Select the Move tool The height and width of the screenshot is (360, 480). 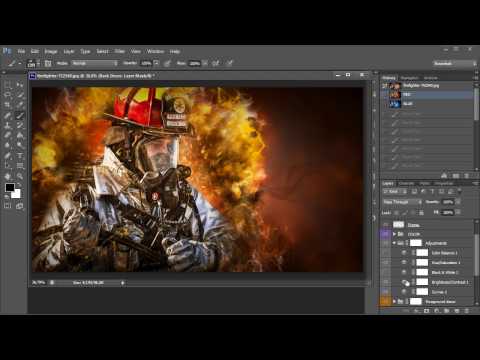(x=20, y=85)
